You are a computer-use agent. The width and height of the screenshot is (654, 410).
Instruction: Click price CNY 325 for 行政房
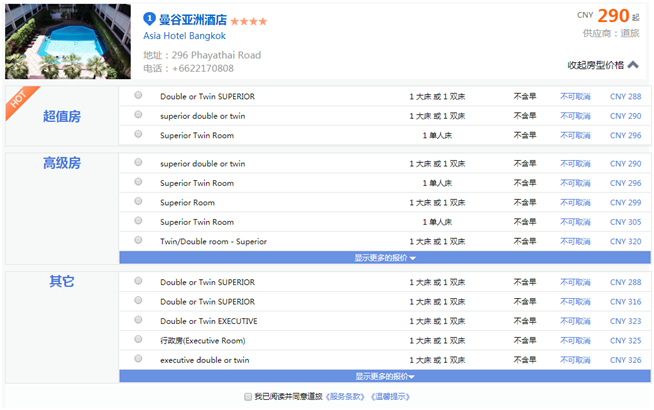coord(625,340)
